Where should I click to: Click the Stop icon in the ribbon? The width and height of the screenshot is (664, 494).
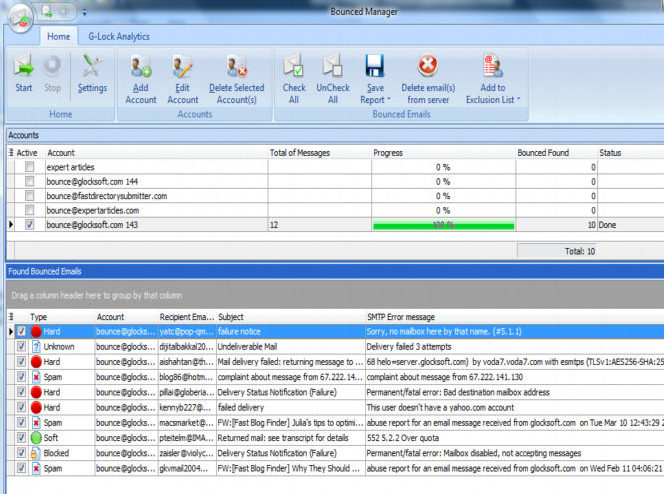point(52,66)
